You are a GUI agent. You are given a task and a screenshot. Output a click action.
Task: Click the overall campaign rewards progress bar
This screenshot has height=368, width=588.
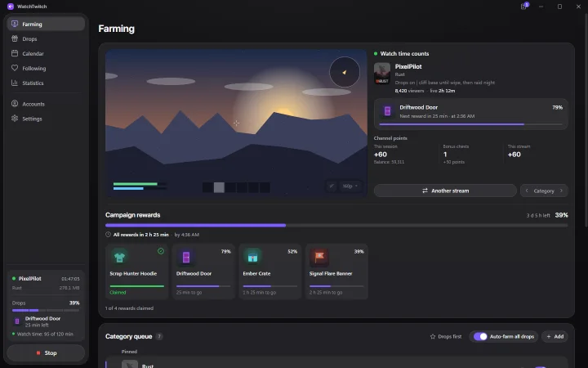click(336, 226)
